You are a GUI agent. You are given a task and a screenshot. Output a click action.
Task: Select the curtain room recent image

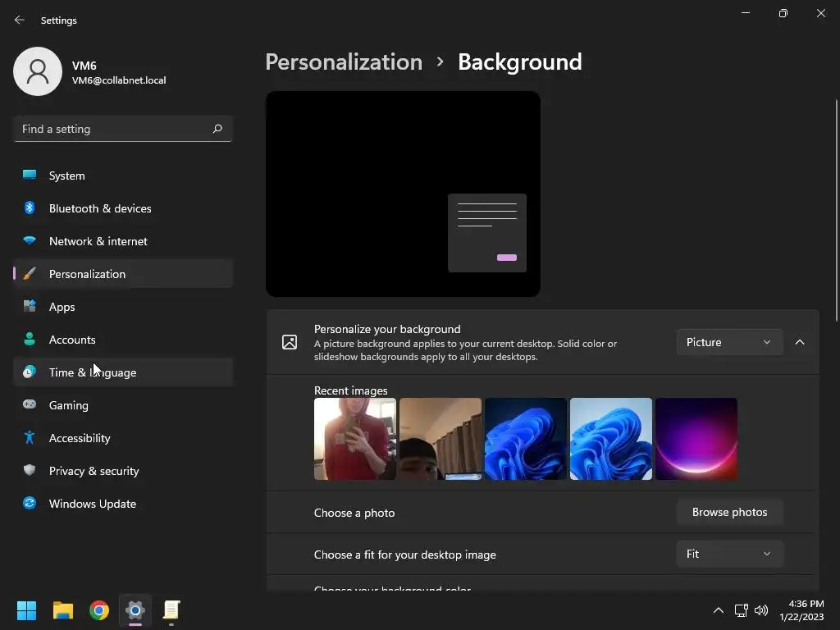[441, 439]
